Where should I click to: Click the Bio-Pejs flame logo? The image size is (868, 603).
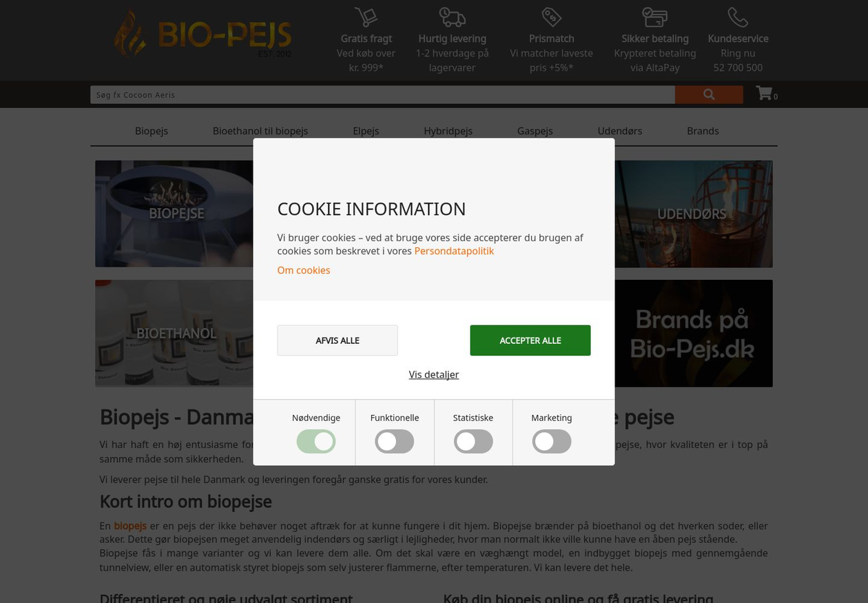[x=203, y=34]
